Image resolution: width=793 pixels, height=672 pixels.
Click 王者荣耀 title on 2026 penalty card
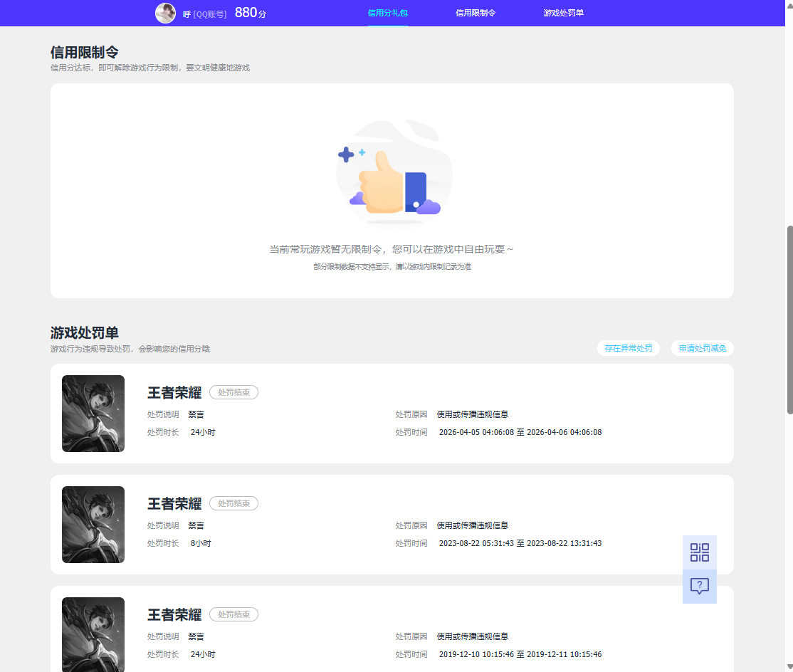pos(174,393)
